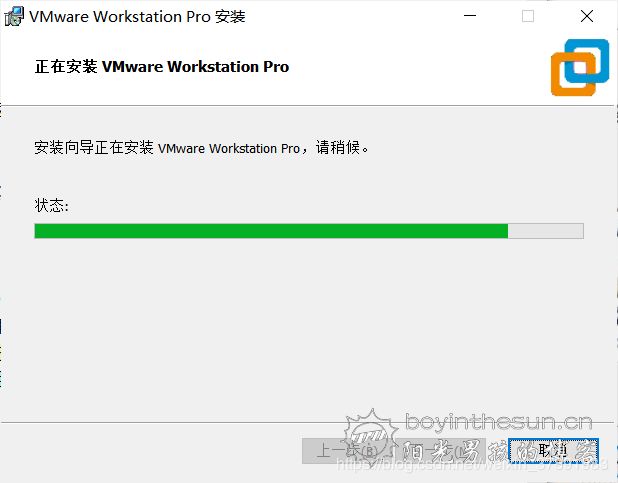Click the 安装向导正在安装 please-wait message text

pos(201,148)
